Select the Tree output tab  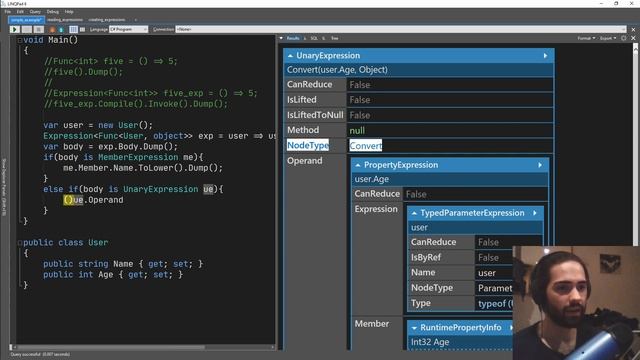pos(335,38)
